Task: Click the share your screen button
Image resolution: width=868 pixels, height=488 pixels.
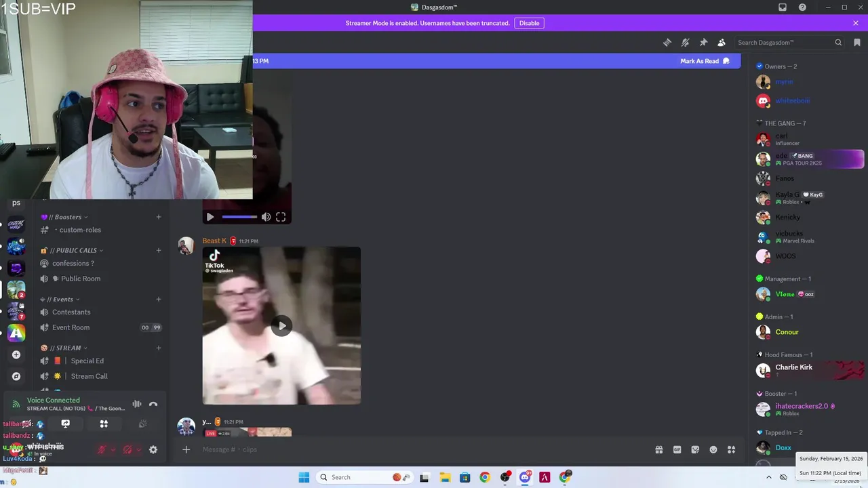Action: point(66,424)
